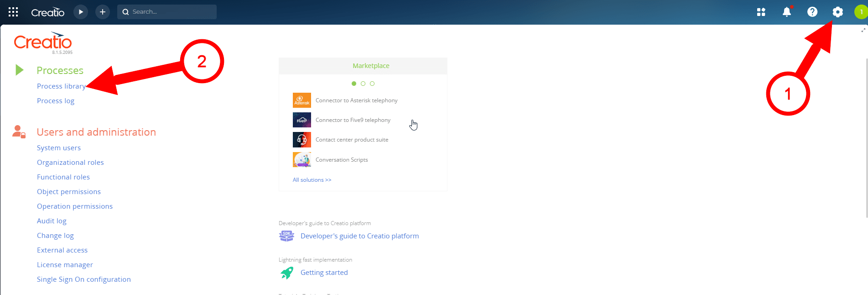Click the Processes section heading
The height and width of the screenshot is (295, 868).
pos(60,70)
